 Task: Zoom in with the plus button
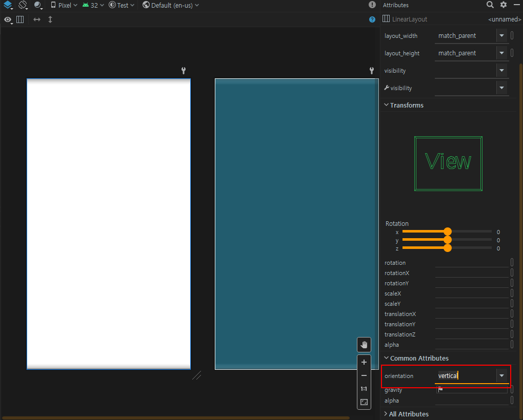(364, 362)
